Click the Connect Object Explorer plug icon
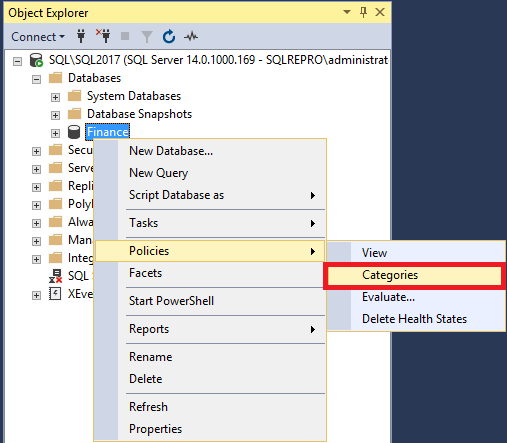Viewport: 507px width, 443px height. [x=81, y=36]
